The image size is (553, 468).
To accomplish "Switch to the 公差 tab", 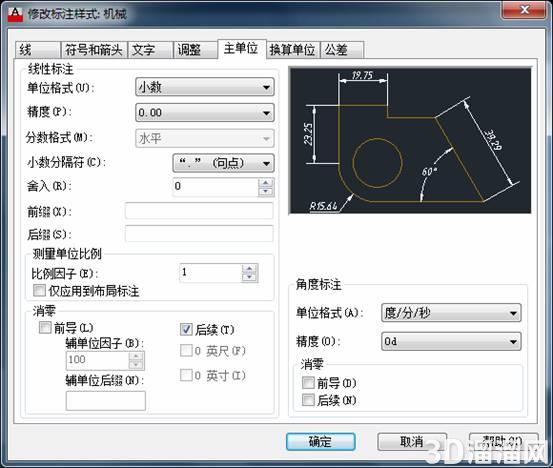I will (x=342, y=50).
